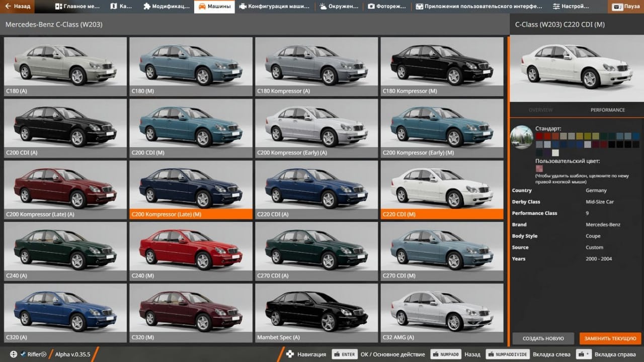The height and width of the screenshot is (362, 644).
Task: Pick the white swatch in third standard row
Action: tap(555, 153)
